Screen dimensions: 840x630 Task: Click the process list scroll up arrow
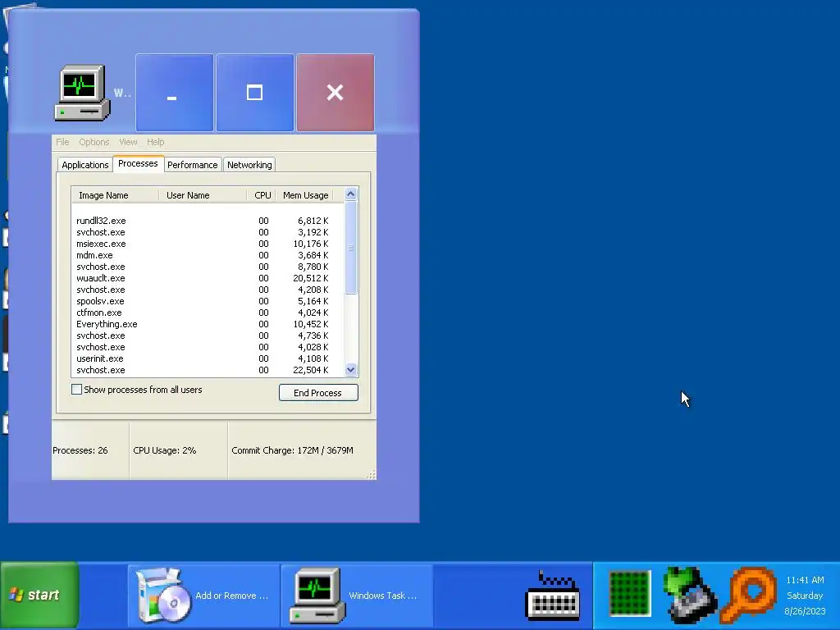point(351,194)
